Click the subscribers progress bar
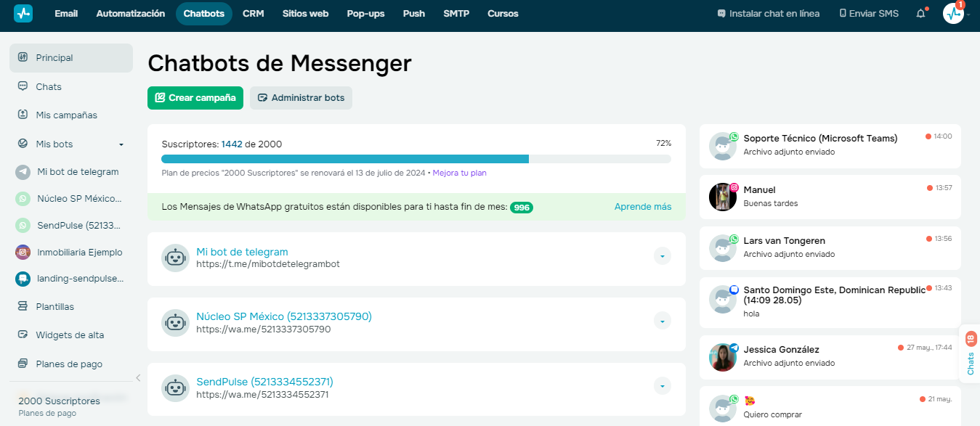Screen dimensions: 980x426 click(x=416, y=159)
